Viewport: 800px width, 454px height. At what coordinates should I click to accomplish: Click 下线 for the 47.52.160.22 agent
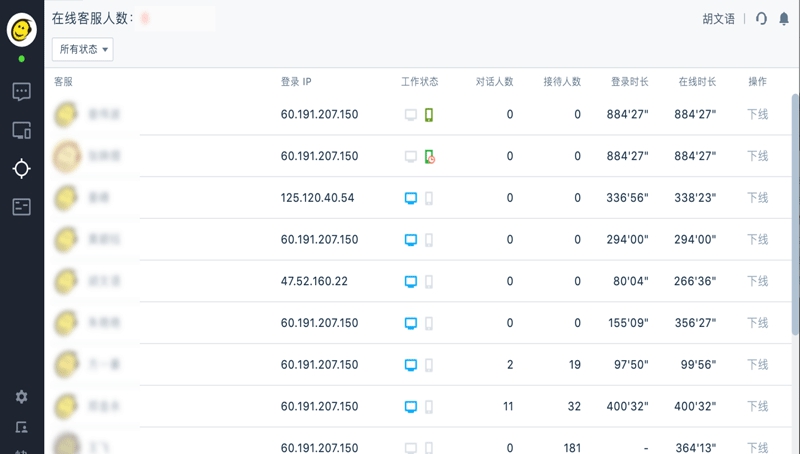coord(758,281)
